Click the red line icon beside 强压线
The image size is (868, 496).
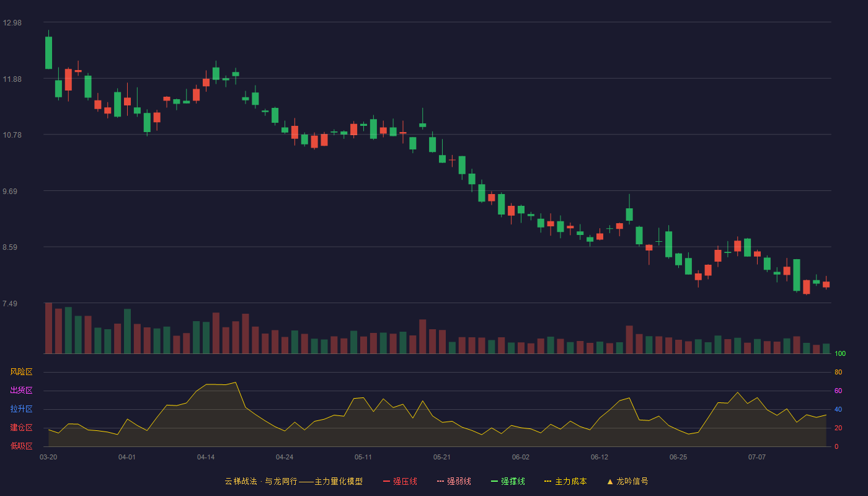386,482
